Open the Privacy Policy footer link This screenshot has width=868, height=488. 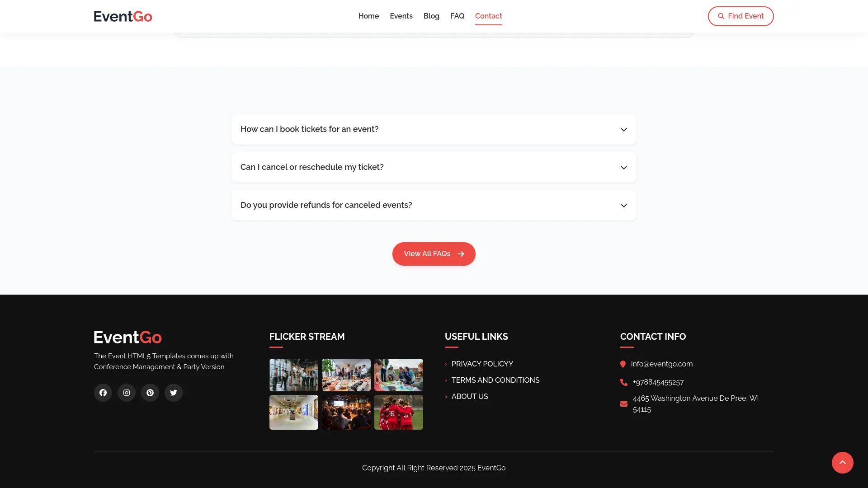[482, 364]
